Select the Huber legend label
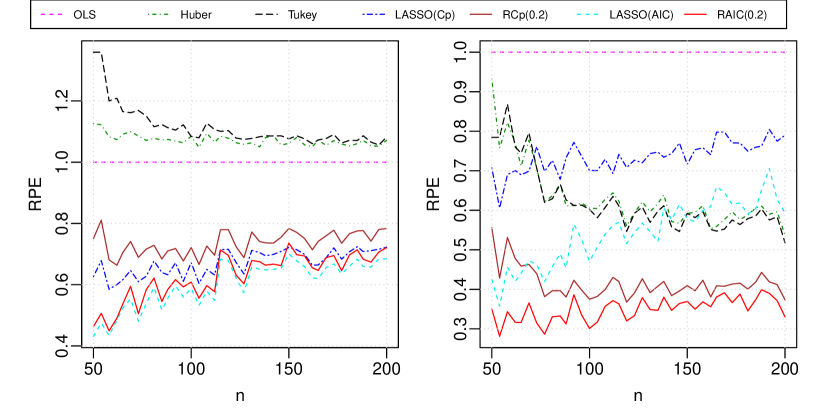This screenshot has width=817, height=409. point(196,15)
